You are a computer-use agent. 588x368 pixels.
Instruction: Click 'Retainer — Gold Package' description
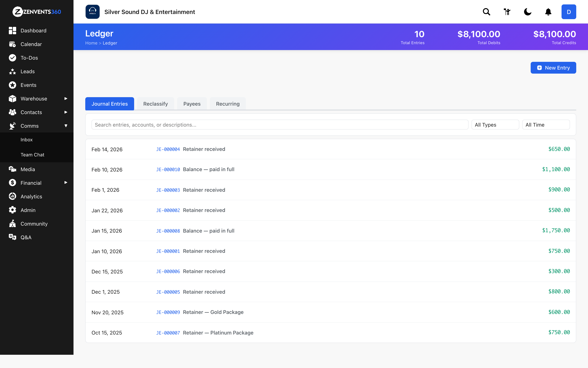[x=213, y=312]
